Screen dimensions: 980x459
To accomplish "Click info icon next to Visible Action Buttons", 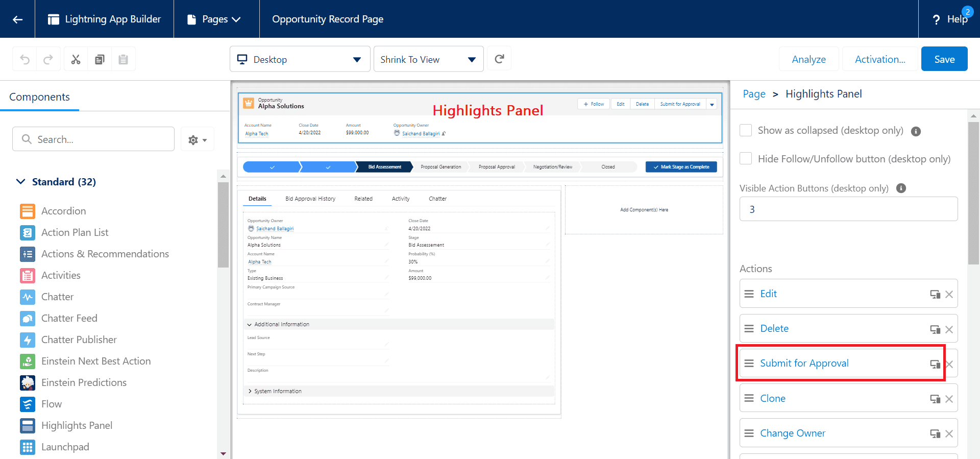I will (x=901, y=188).
